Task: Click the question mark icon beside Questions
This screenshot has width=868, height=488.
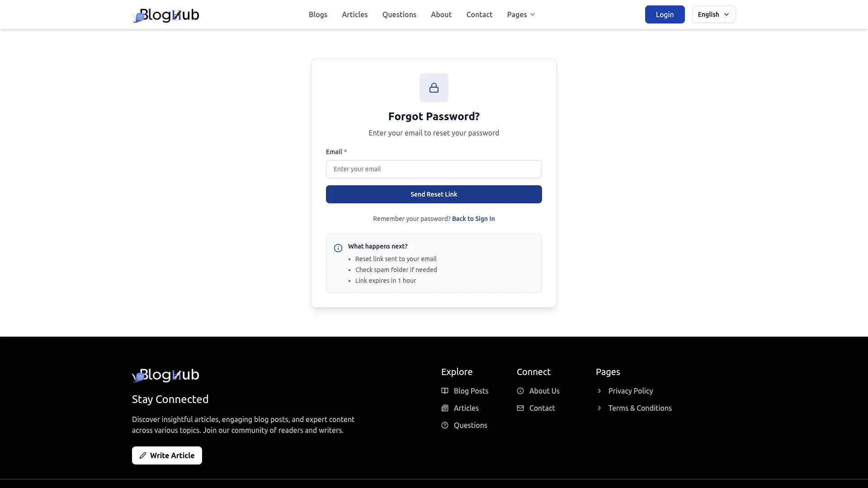Action: (445, 425)
